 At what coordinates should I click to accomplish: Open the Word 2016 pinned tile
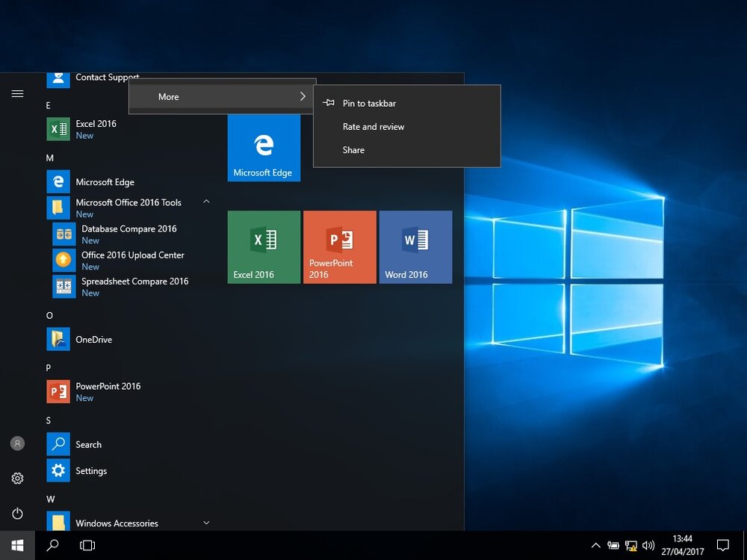click(x=415, y=247)
